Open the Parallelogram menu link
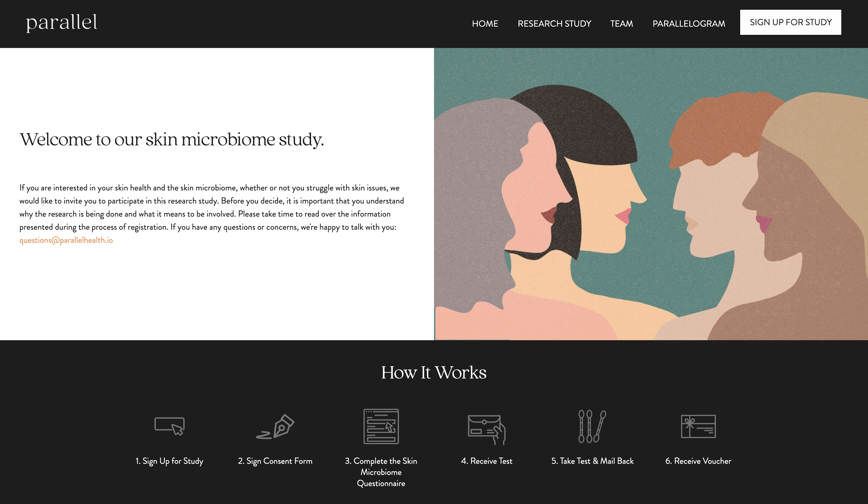The height and width of the screenshot is (504, 868). click(x=689, y=24)
